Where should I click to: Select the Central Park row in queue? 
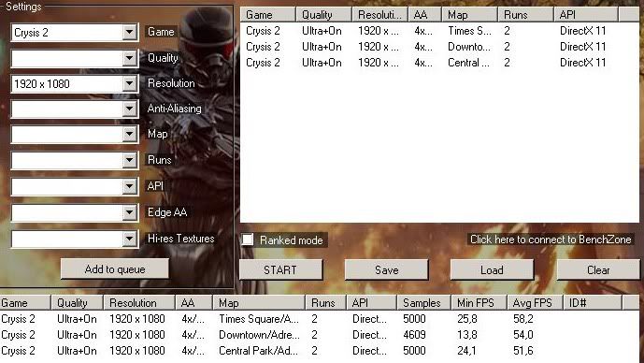pyautogui.click(x=439, y=63)
